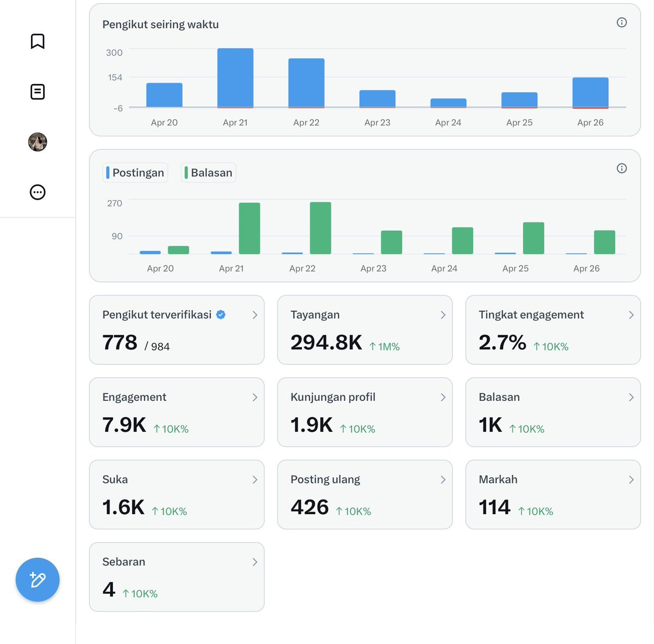Click the verified badge next to Pengikut terverifikasi
The height and width of the screenshot is (644, 654).
(221, 315)
